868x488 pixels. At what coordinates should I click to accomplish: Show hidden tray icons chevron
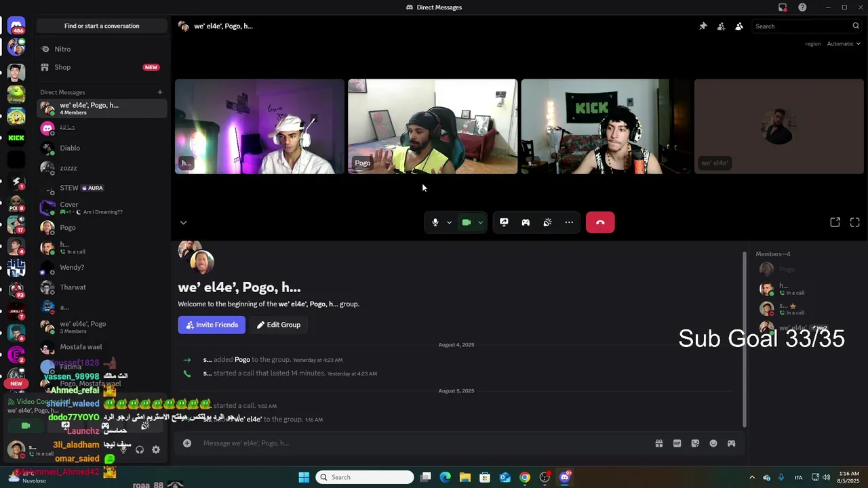[x=751, y=477]
